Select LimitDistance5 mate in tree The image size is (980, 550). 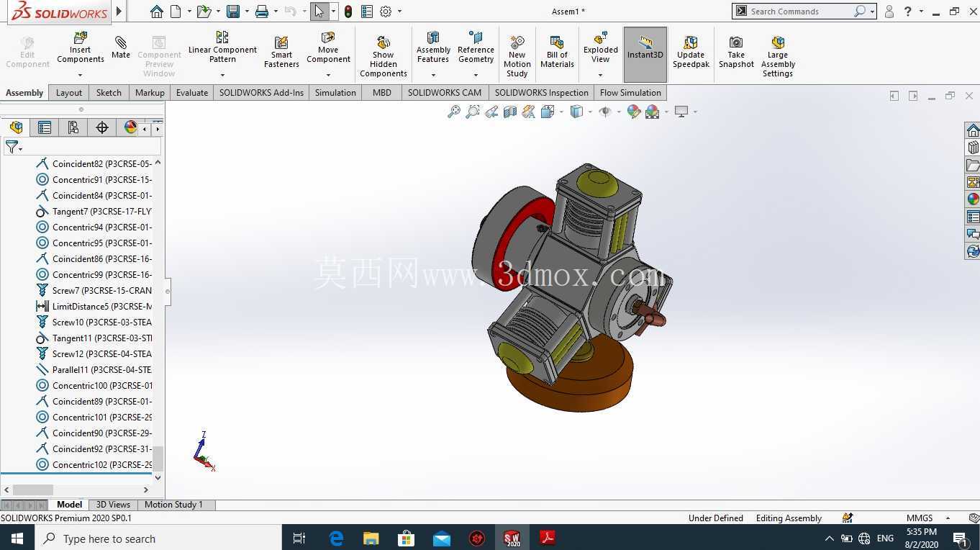(x=94, y=307)
